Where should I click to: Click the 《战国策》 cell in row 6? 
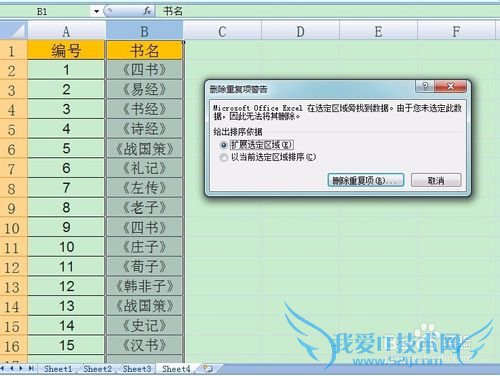[144, 148]
